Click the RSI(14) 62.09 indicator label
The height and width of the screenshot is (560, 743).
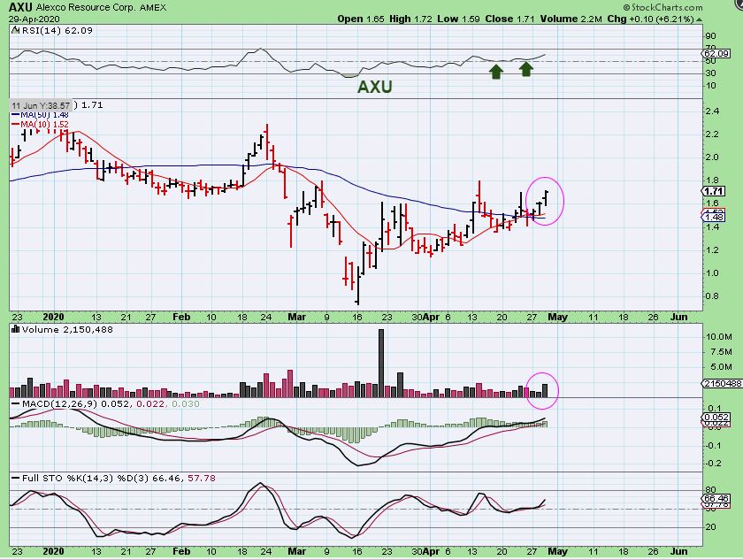pyautogui.click(x=57, y=30)
